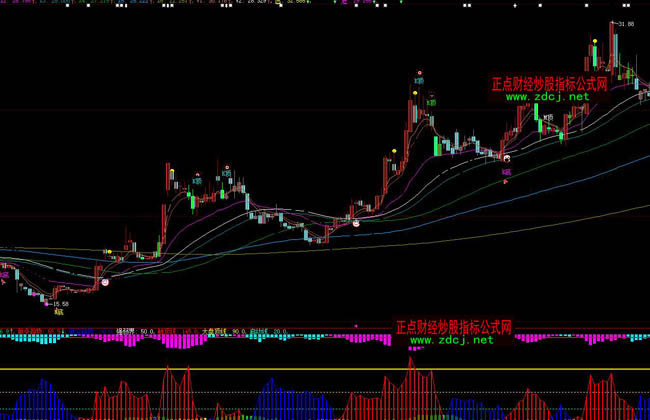Viewport: 650px width, 420px height.
Task: Click the circle signal marker near the 15.58 low
Action: point(104,283)
